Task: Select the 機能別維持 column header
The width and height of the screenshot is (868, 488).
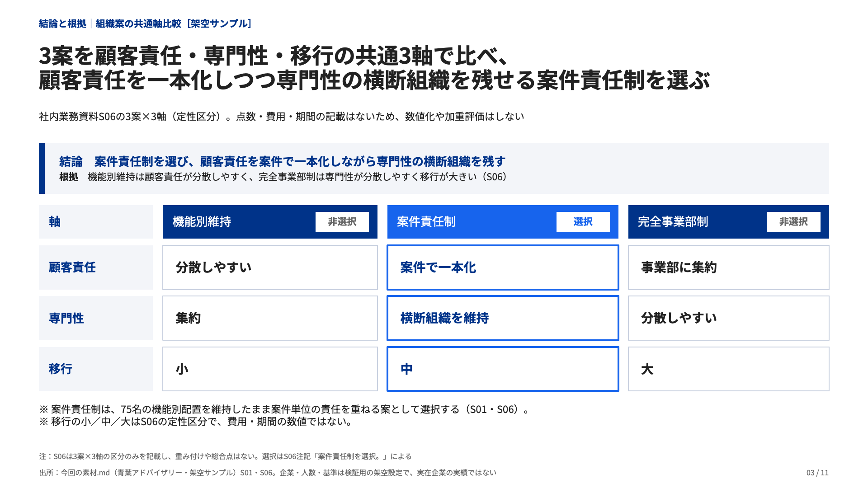Action: tap(270, 222)
